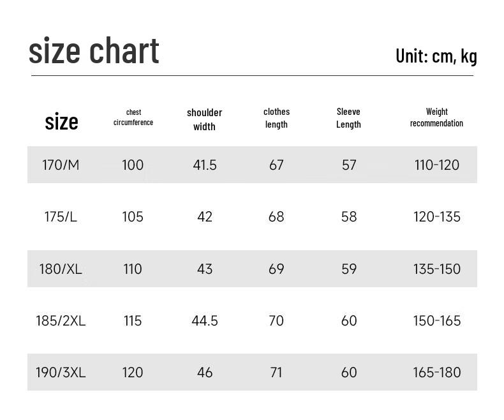Click the 165-180 weight recommendation value
This screenshot has height=420, width=504.
click(x=437, y=372)
